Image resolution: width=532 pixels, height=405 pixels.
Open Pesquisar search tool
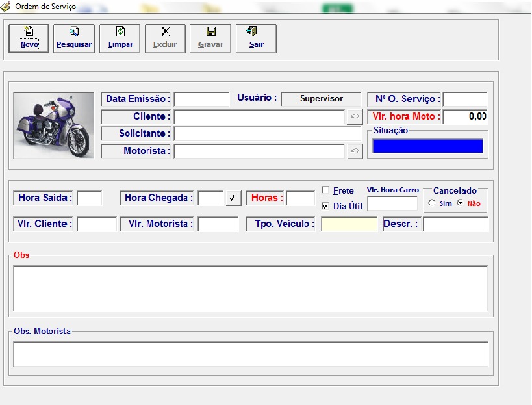click(74, 38)
